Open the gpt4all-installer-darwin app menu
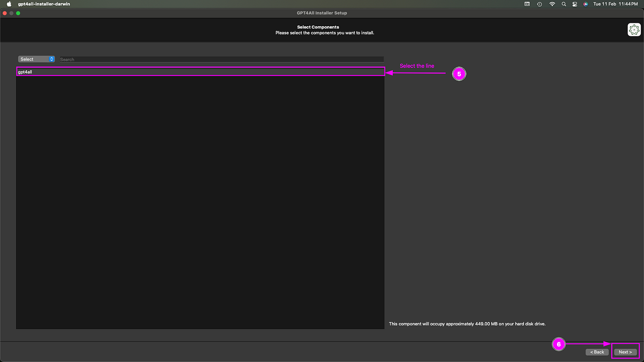644x362 pixels. coord(44,4)
